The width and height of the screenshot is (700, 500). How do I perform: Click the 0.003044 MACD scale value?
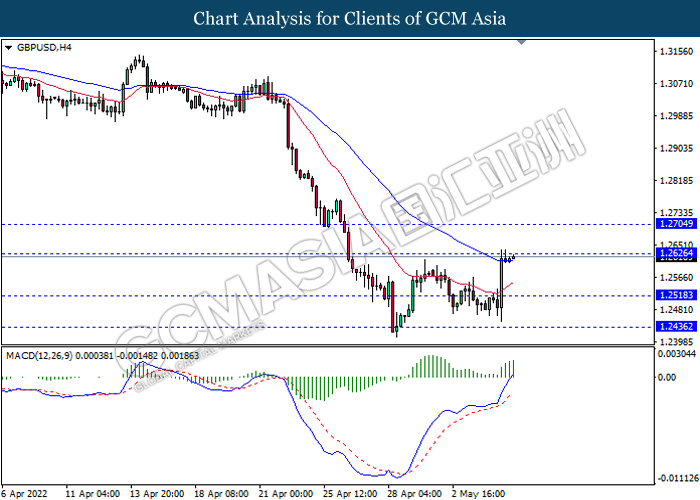(x=677, y=354)
